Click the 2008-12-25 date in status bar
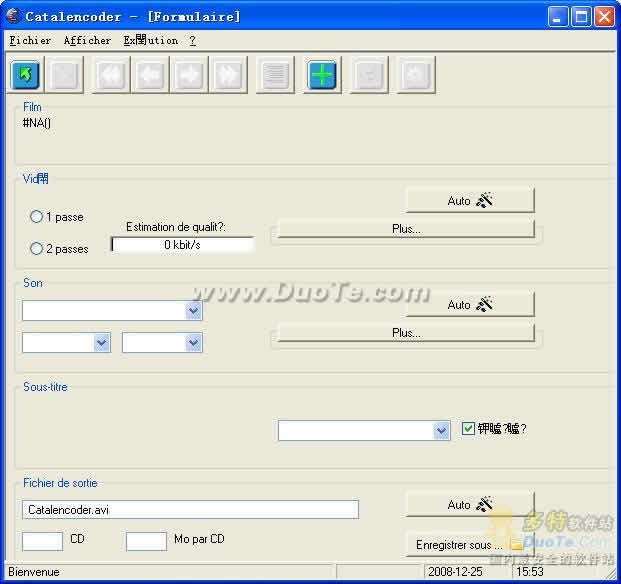This screenshot has height=584, width=621. coord(455,572)
